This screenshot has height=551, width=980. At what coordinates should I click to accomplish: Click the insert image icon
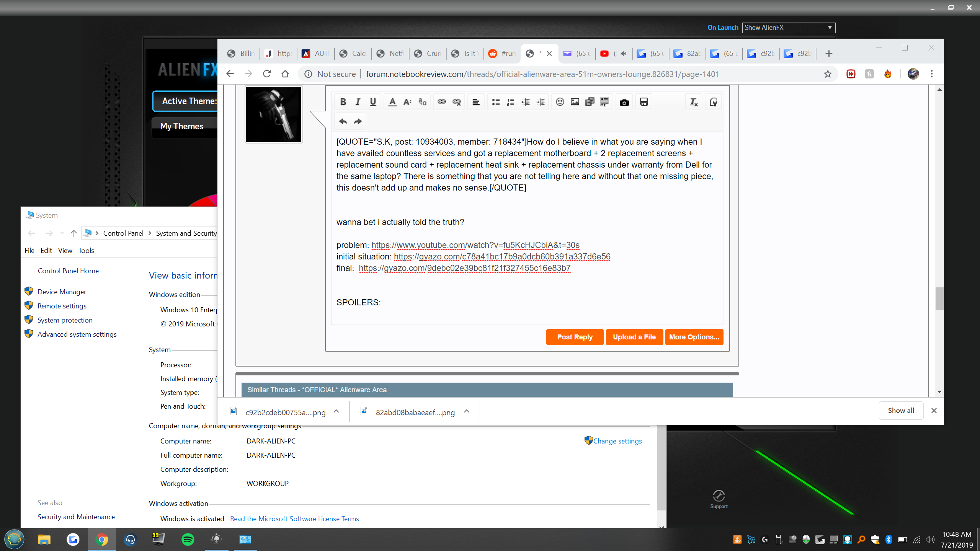click(575, 102)
